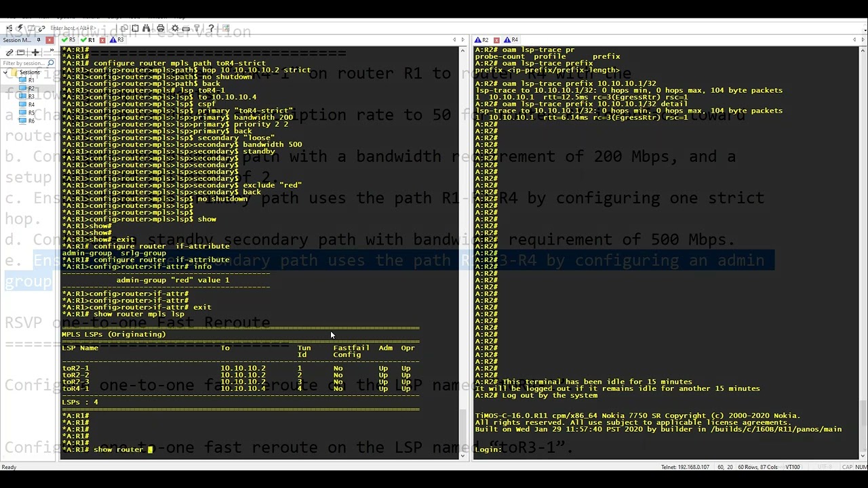Click the key agent toolbar icon
The image size is (868, 488).
(x=197, y=28)
